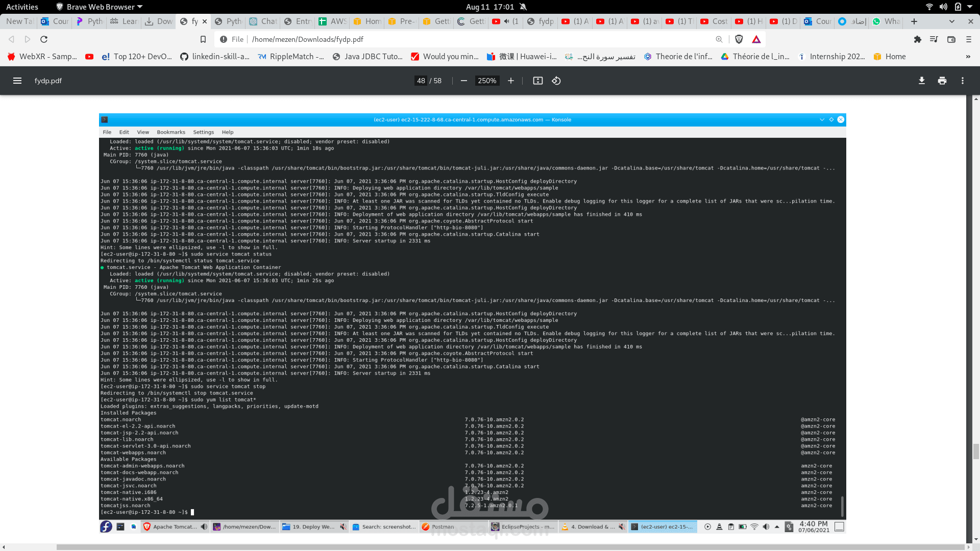Click the Activities button
This screenshot has height=551, width=980.
click(22, 7)
